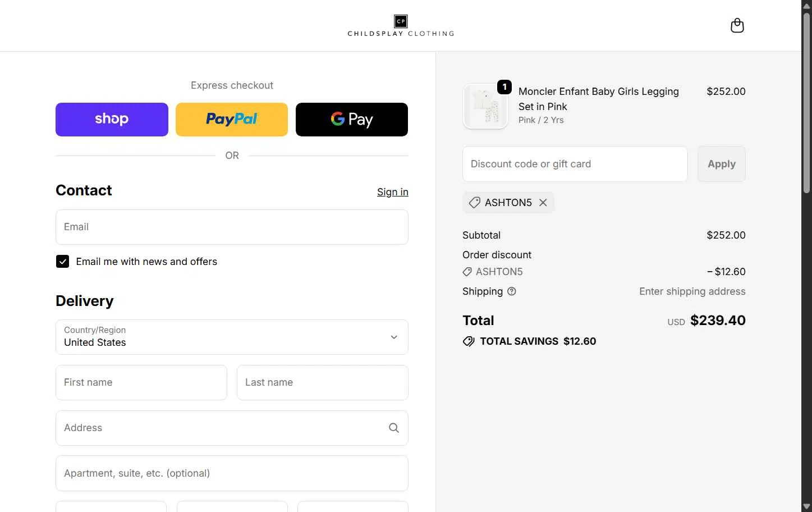The width and height of the screenshot is (812, 512).
Task: Focus the Last name field
Action: [x=323, y=382]
